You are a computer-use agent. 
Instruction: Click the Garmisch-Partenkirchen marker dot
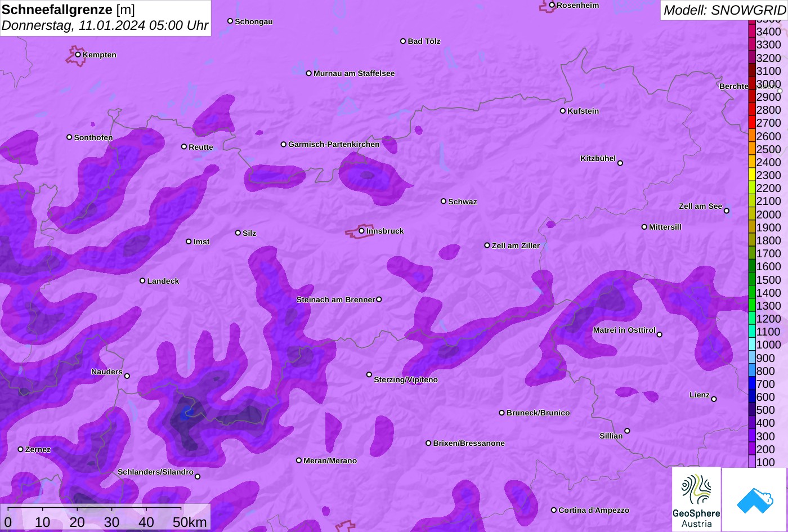pyautogui.click(x=284, y=145)
